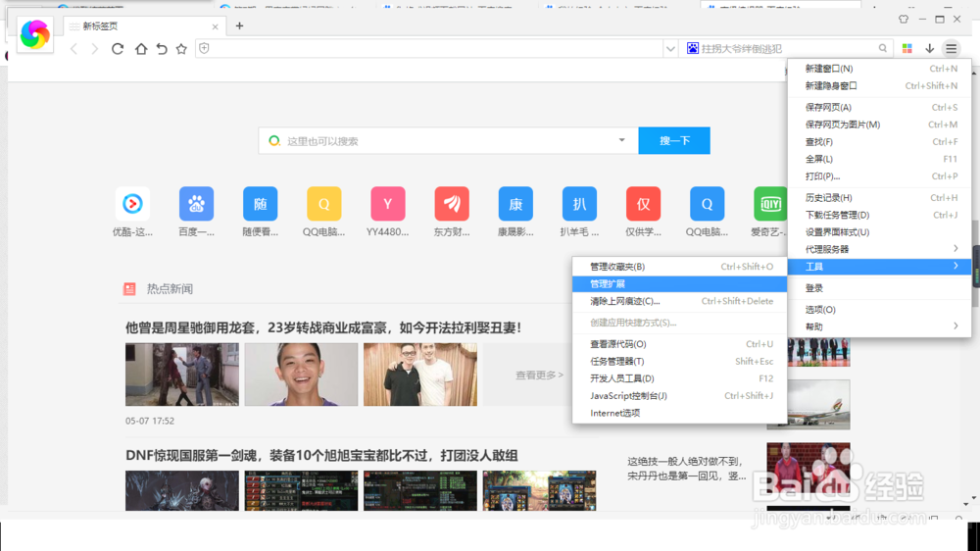Open the blue QQ电脑 shortcut tile

coord(707,203)
